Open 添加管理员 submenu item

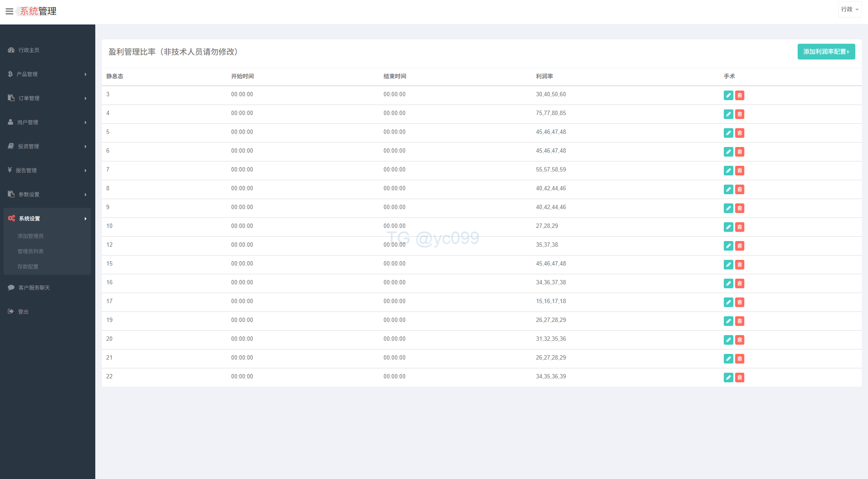[x=31, y=236]
